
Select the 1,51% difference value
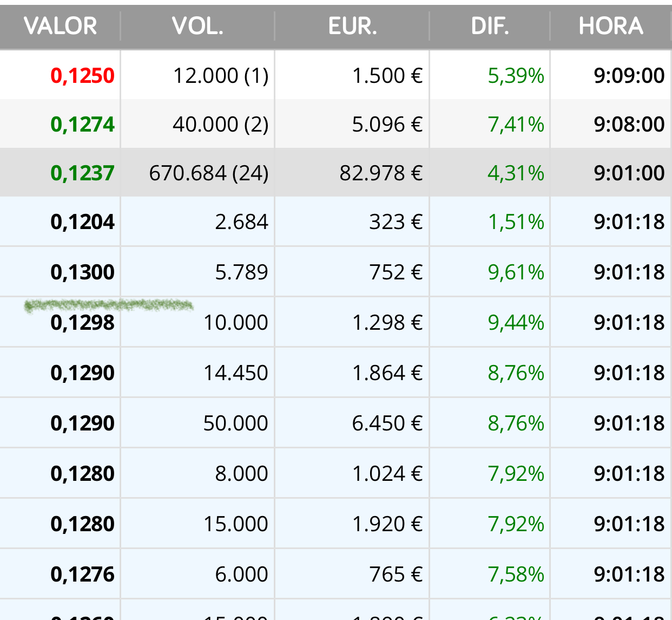[516, 222]
